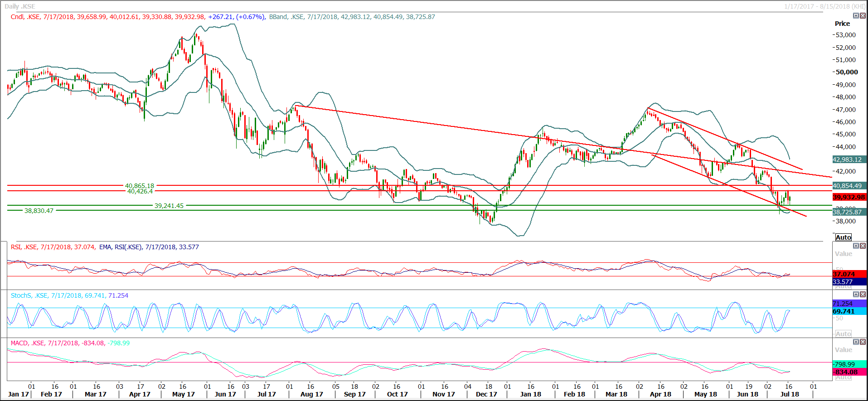The height and width of the screenshot is (401, 868).
Task: Toggle Auto scaling on price axis
Action: pyautogui.click(x=843, y=237)
